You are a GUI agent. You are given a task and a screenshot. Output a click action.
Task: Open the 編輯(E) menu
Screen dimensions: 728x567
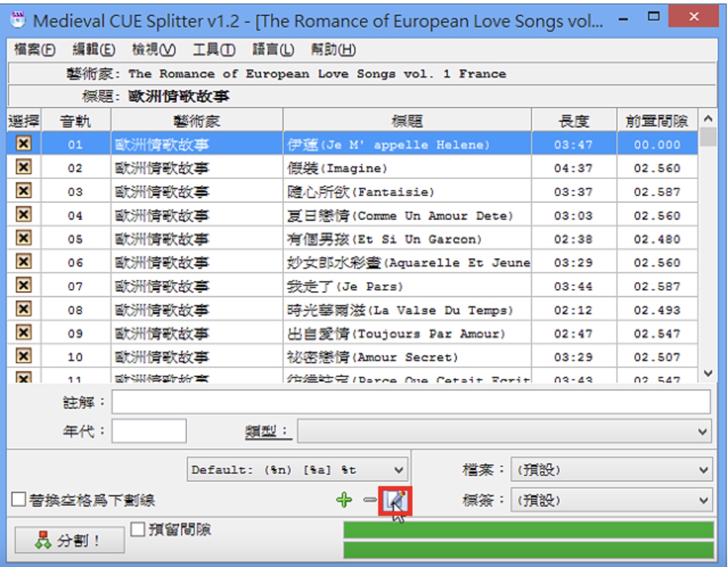click(94, 50)
